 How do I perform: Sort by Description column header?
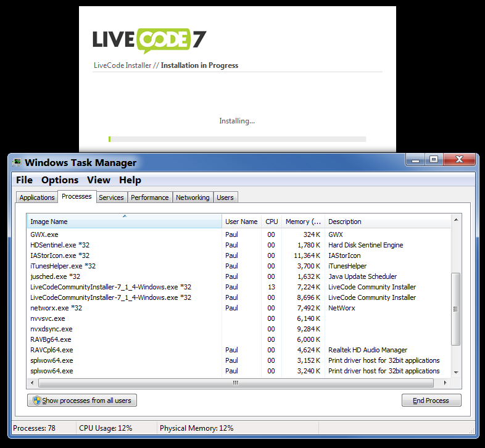coord(388,222)
